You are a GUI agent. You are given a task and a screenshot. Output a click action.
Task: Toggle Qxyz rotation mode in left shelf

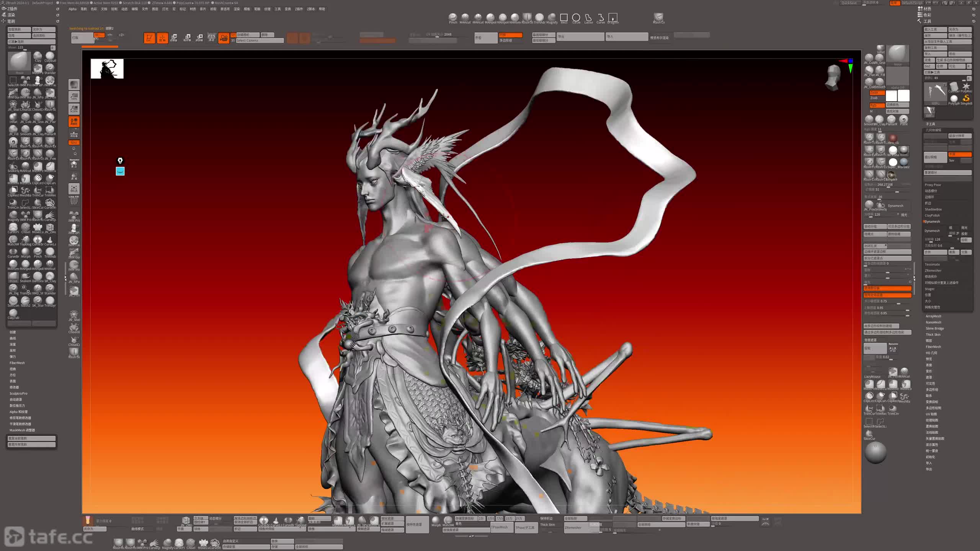click(x=74, y=142)
